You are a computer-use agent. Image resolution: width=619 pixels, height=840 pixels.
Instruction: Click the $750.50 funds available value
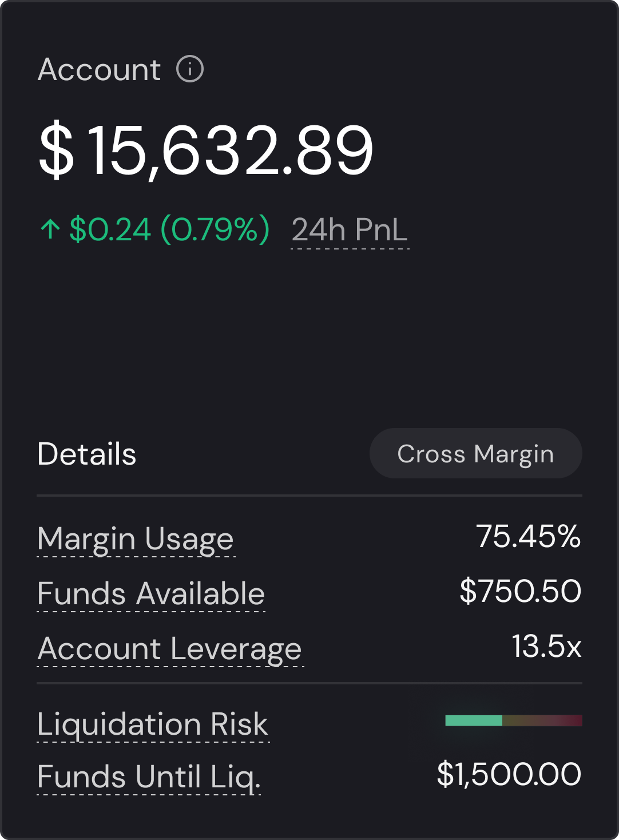pos(521,591)
